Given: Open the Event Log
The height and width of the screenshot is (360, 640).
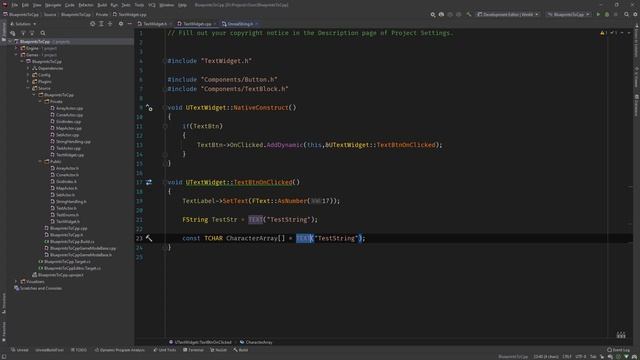Looking at the screenshot, I should 618,350.
